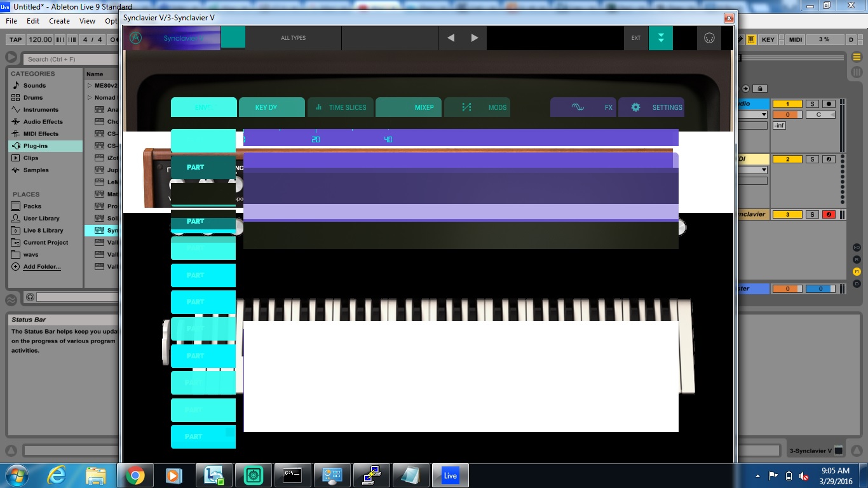Image resolution: width=868 pixels, height=488 pixels.
Task: Disarm the red arm button on track 3
Action: pos(829,215)
